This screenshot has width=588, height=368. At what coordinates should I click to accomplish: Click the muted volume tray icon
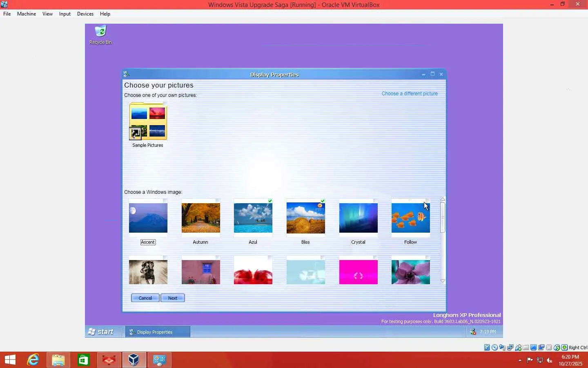point(550,360)
